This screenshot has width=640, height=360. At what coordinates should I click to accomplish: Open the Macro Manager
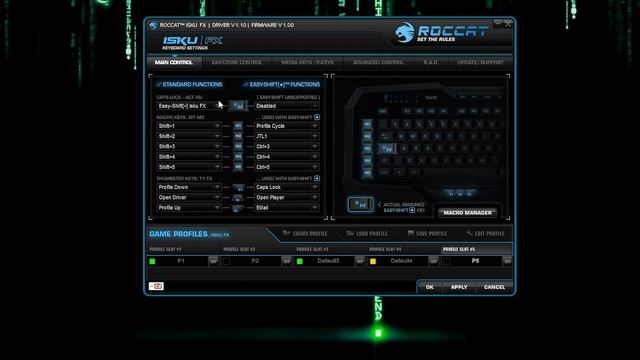tap(467, 213)
